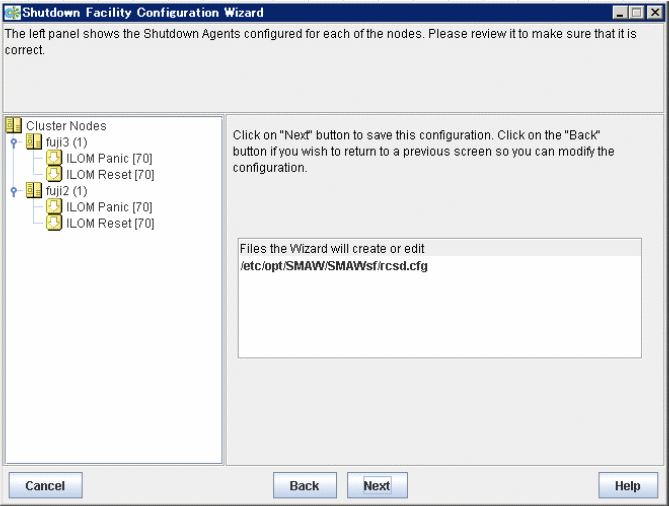Cancel the configuration wizard

pyautogui.click(x=45, y=485)
